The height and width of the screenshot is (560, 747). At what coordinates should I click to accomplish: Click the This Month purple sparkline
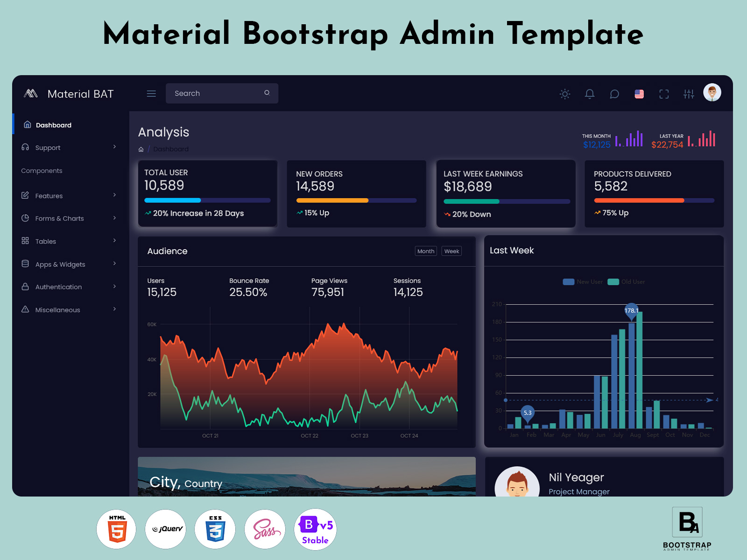629,139
